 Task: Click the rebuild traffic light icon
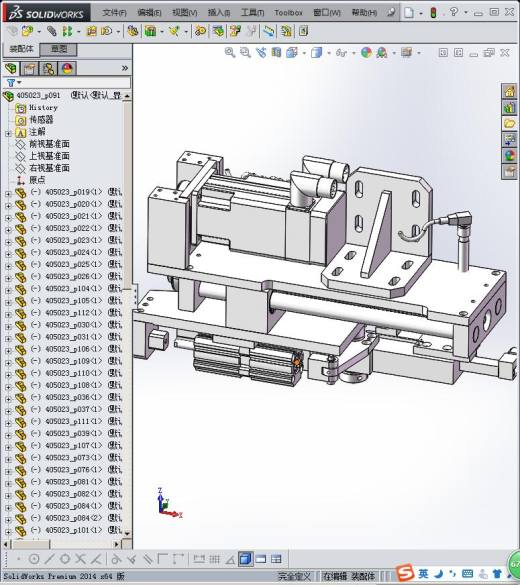coord(433,13)
